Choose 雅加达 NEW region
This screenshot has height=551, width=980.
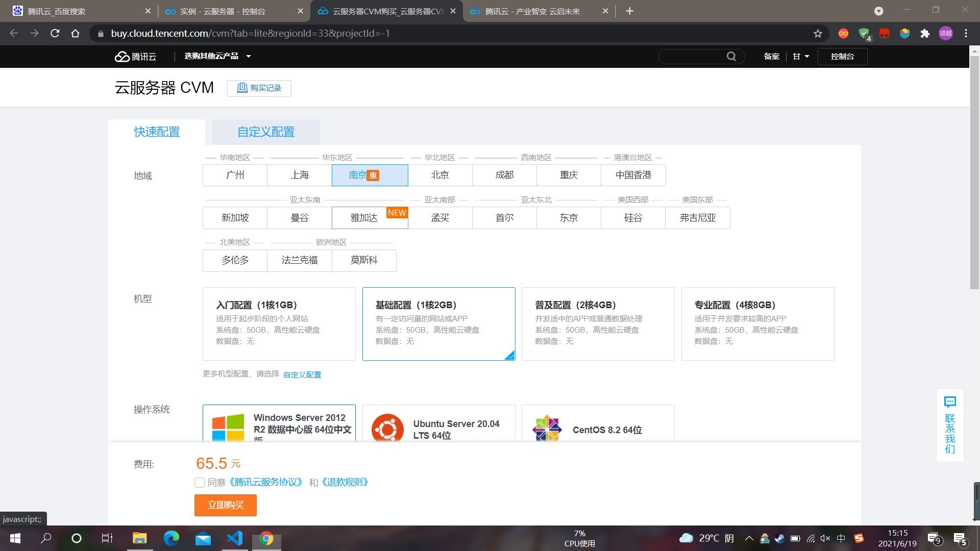[370, 218]
